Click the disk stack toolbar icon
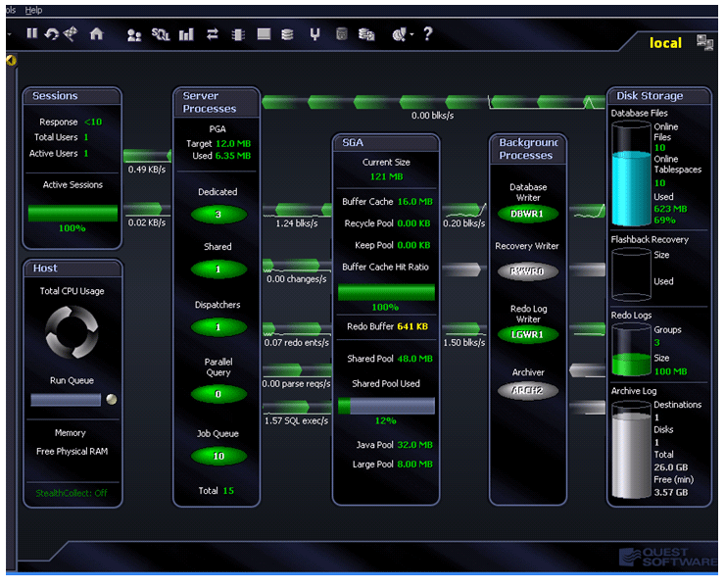This screenshot has width=725, height=588. click(287, 34)
